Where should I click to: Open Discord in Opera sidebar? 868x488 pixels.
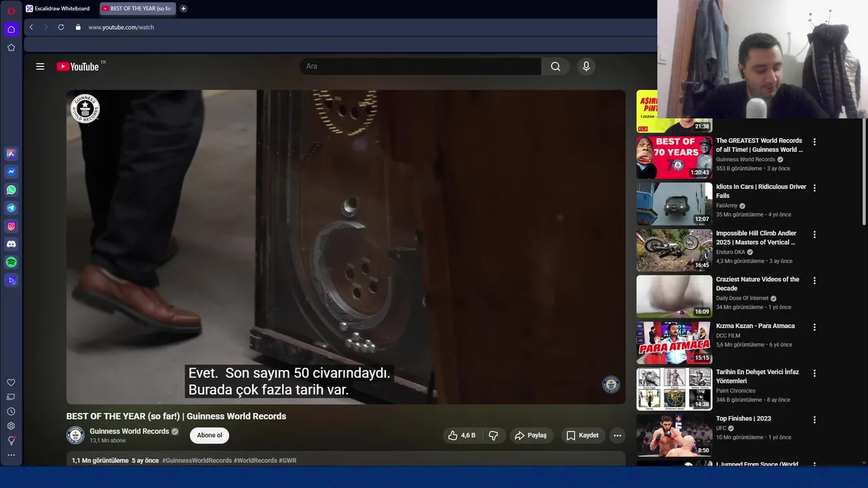click(x=11, y=244)
